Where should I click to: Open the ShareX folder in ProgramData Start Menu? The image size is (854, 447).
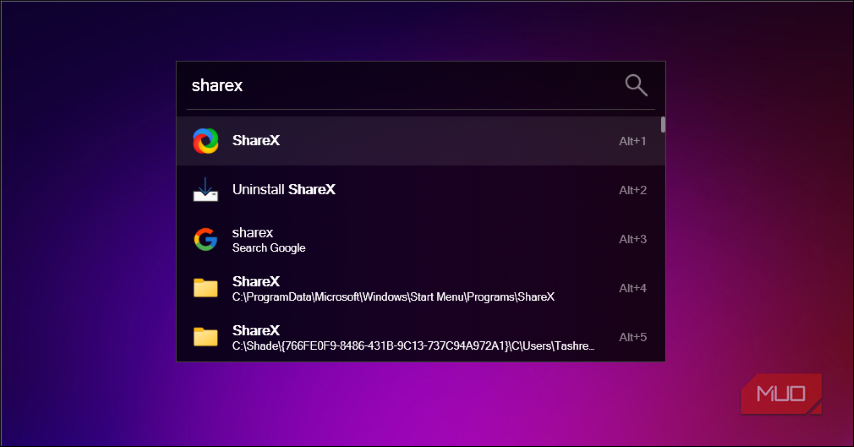[x=420, y=288]
